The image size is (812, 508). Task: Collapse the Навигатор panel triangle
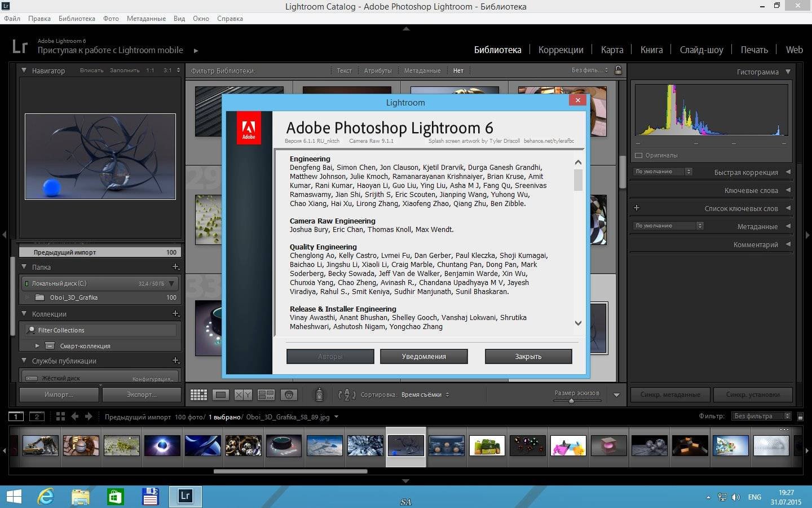24,71
